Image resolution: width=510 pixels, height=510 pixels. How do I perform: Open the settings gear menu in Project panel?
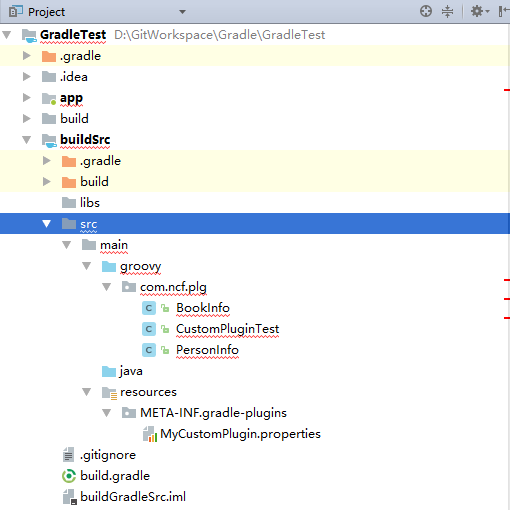tap(480, 11)
